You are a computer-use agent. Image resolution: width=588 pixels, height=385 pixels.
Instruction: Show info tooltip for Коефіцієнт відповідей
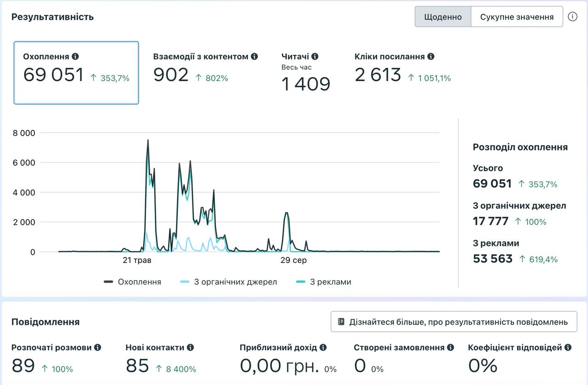coord(568,347)
